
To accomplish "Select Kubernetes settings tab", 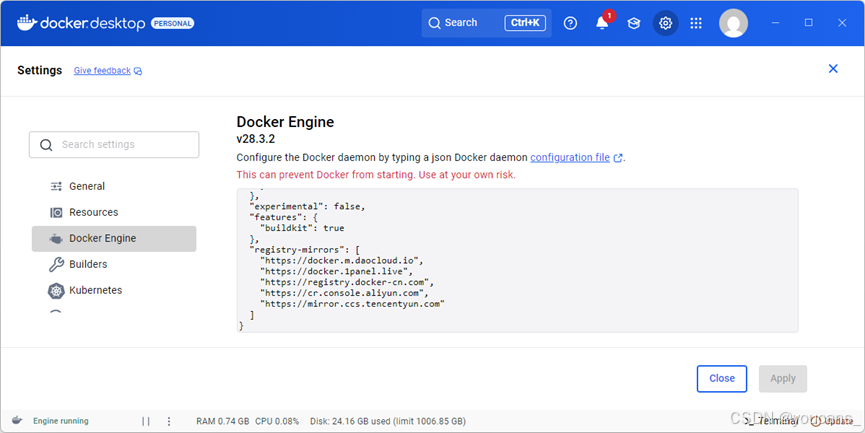I will tap(114, 291).
